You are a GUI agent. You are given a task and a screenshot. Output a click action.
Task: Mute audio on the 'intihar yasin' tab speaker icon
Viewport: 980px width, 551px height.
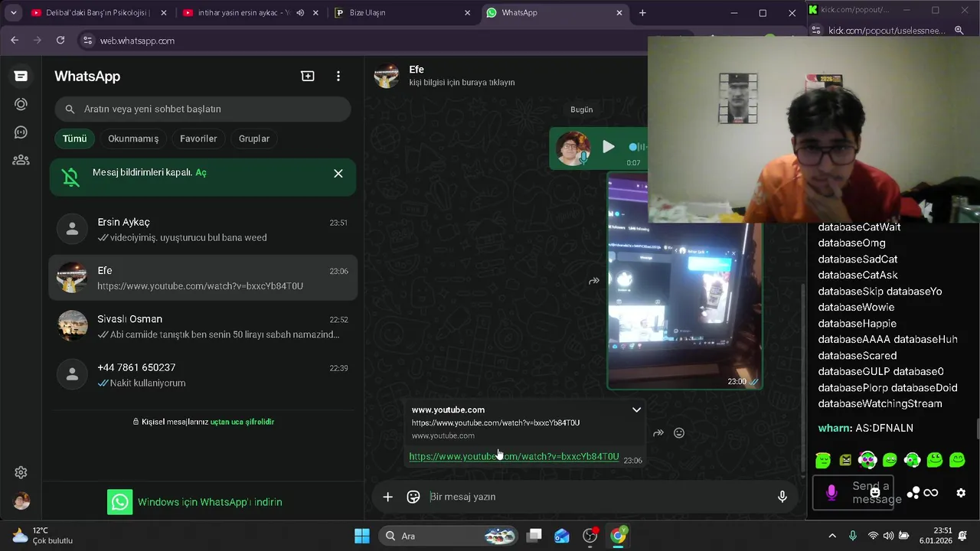[x=300, y=13]
